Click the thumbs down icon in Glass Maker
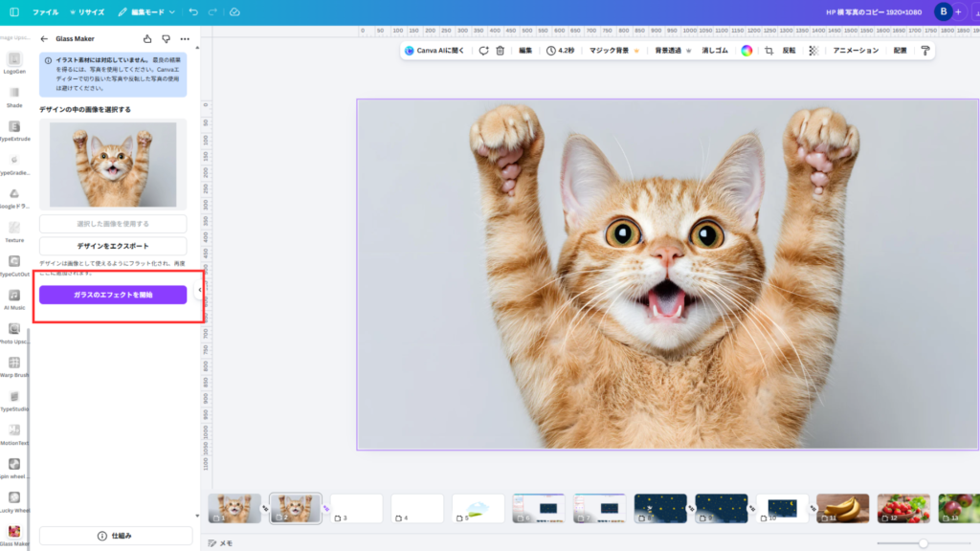980x551 pixels. tap(166, 39)
